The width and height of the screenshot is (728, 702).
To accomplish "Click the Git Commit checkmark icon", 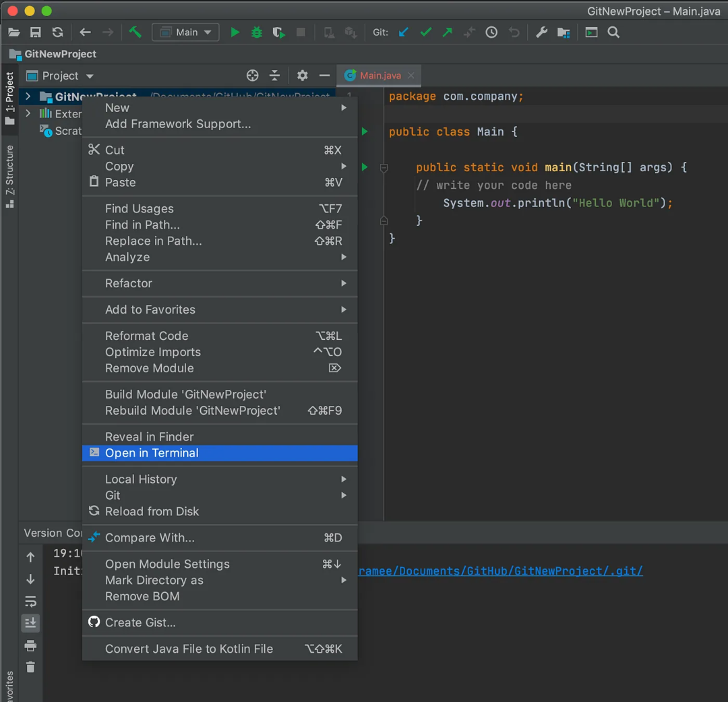I will pos(426,32).
